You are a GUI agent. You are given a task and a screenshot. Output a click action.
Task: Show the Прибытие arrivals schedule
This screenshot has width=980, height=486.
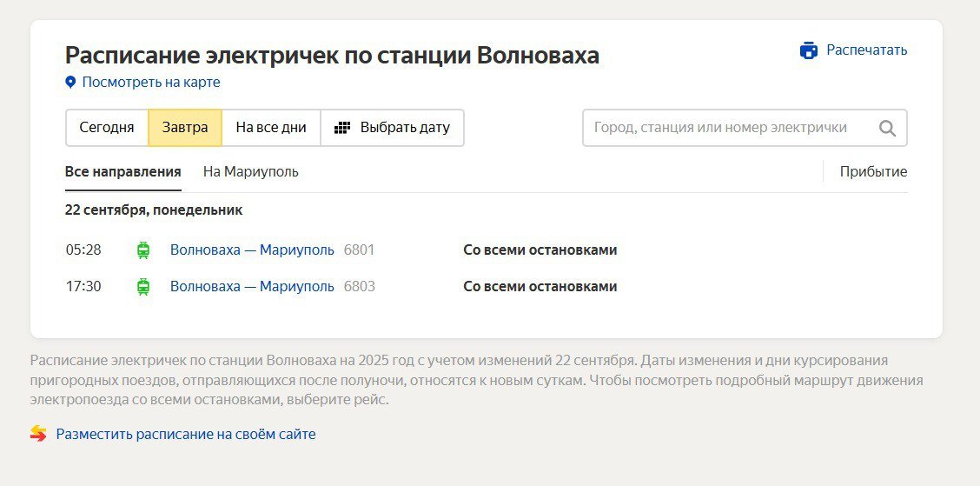(873, 172)
